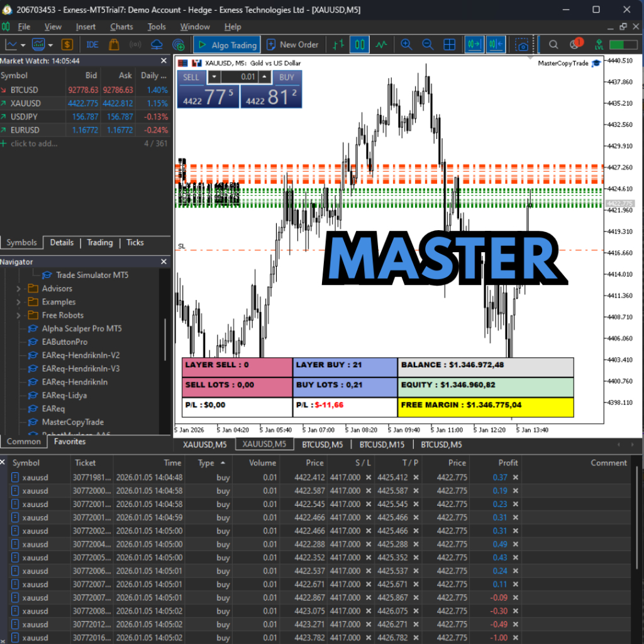Open the IDE MetaEditor button

pyautogui.click(x=92, y=45)
